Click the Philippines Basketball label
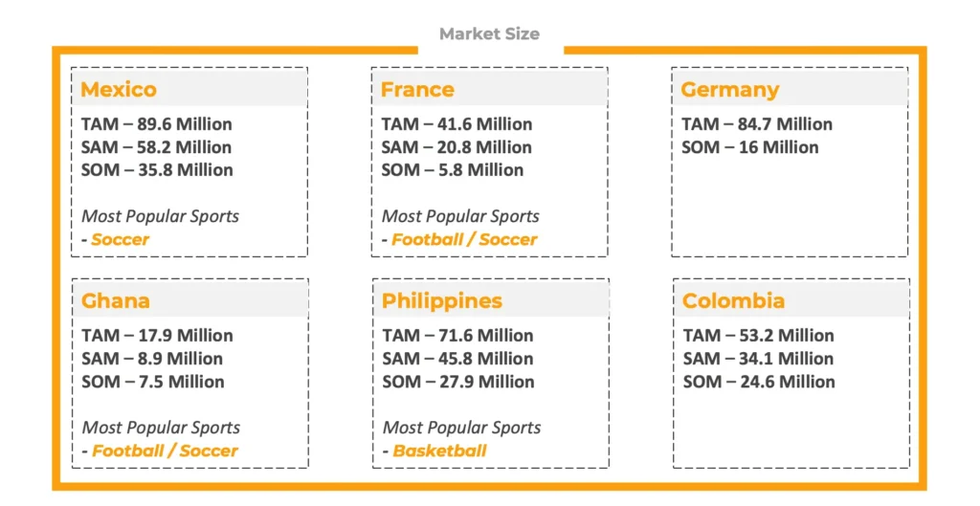Screen dimensions: 980x506 439,451
